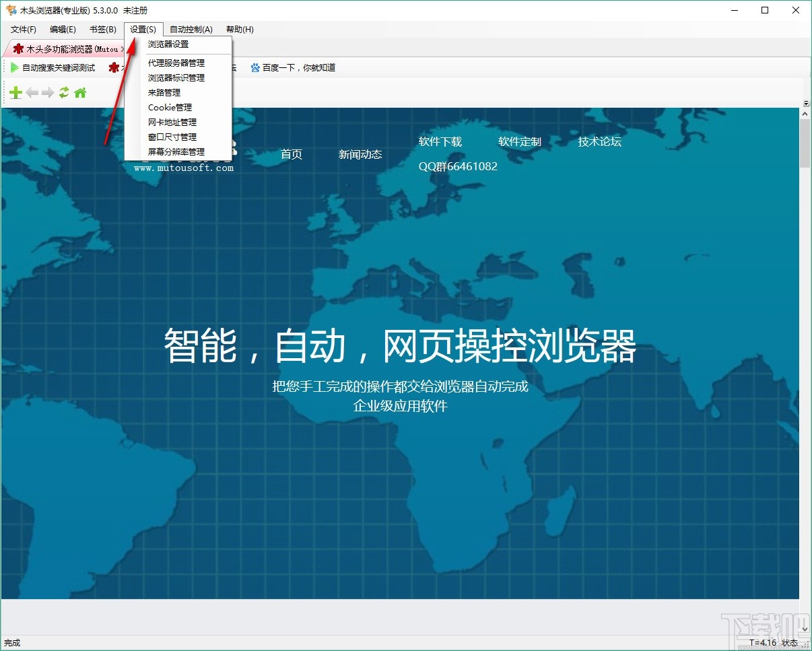This screenshot has width=812, height=651.
Task: Open the 软件下载 page link
Action: tap(440, 141)
